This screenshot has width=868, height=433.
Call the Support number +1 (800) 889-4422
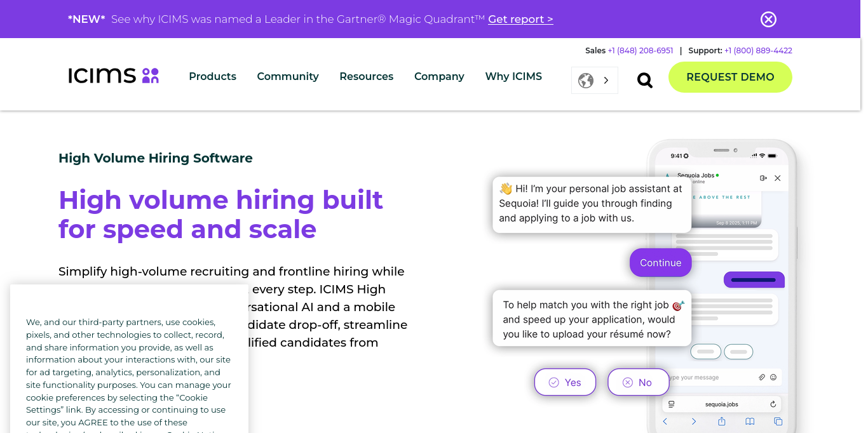click(x=758, y=51)
